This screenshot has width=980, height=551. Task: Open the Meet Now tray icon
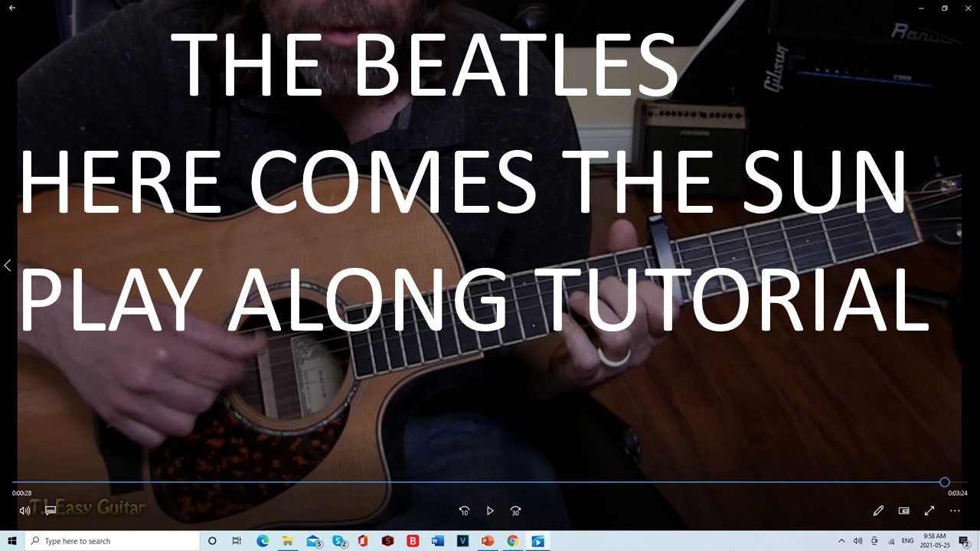[x=874, y=541]
